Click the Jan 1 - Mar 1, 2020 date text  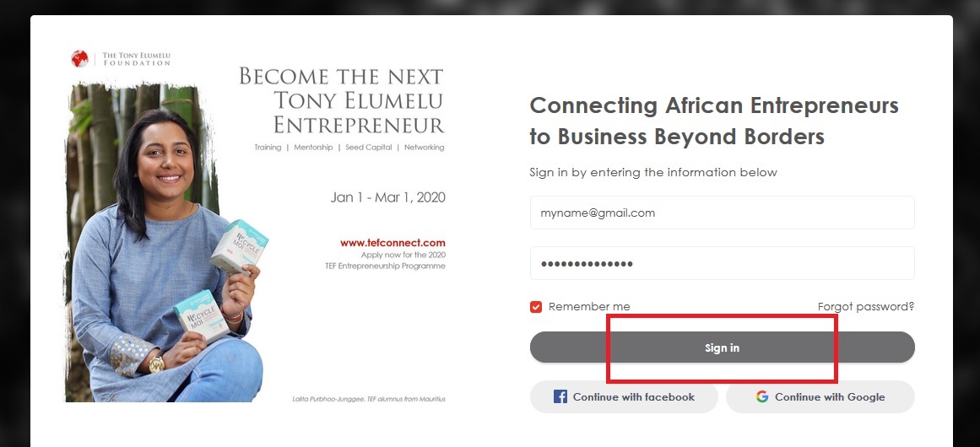(387, 198)
